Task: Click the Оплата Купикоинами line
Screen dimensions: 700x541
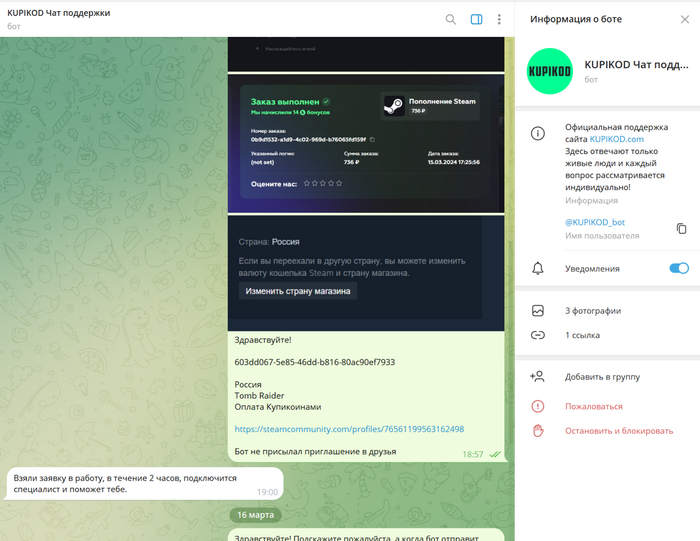Action: tap(278, 407)
